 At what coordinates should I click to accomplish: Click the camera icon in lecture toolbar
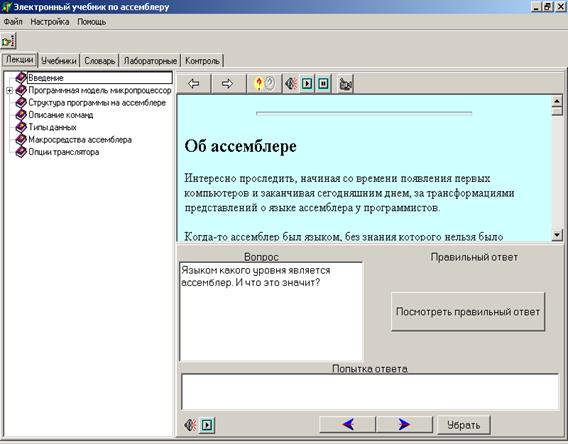pos(345,84)
